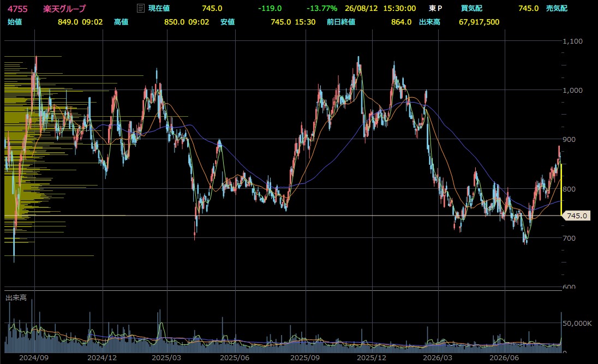Click the opening price 849.0
The width and height of the screenshot is (598, 364).
click(x=68, y=22)
